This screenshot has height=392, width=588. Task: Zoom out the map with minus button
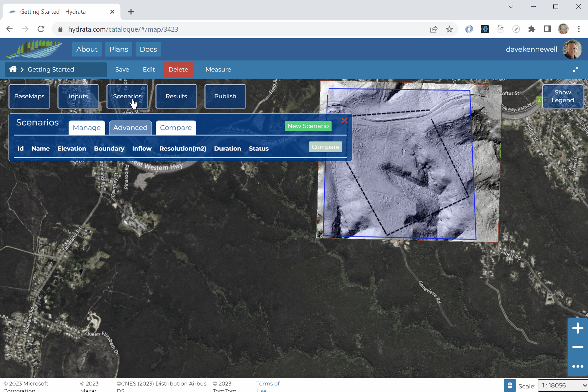(578, 347)
